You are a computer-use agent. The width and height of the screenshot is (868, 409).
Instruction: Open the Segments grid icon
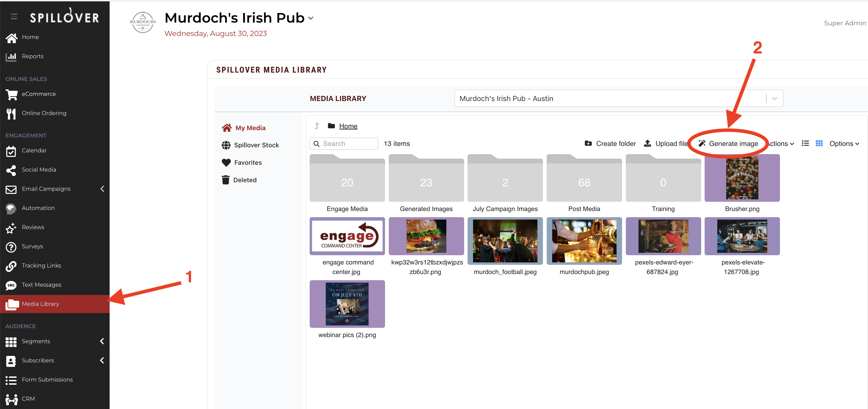click(11, 342)
